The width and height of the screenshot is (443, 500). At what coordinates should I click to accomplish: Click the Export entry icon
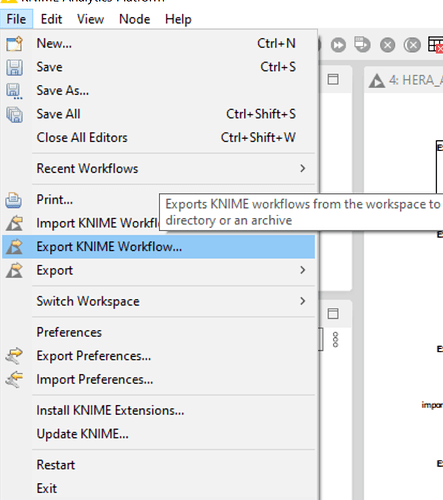coord(14,271)
